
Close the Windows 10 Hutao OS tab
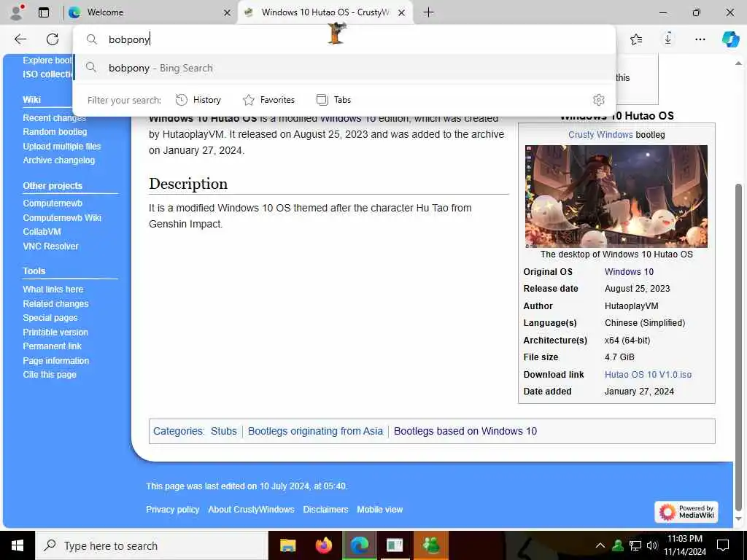click(402, 13)
